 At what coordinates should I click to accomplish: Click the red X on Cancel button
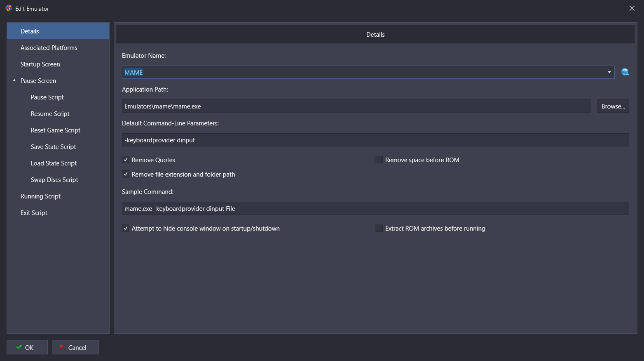click(61, 347)
